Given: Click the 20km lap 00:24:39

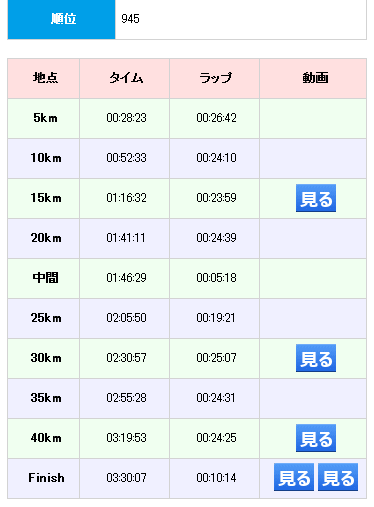Looking at the screenshot, I should 216,238.
